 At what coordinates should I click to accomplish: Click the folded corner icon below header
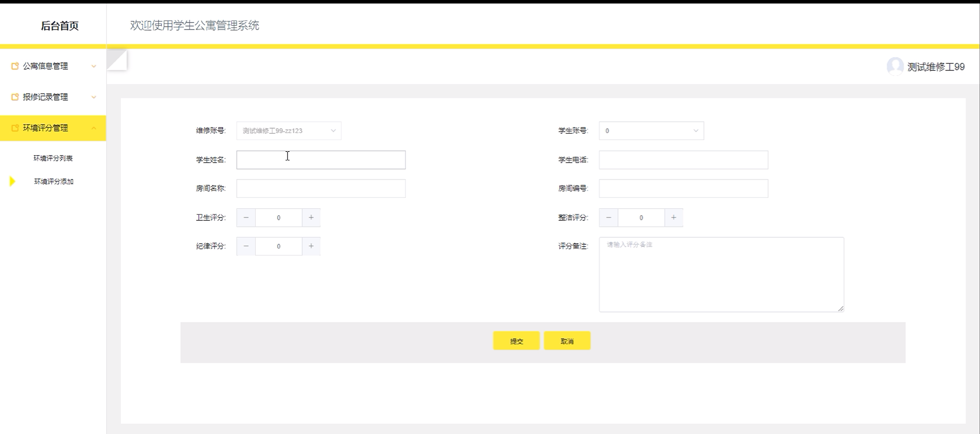click(117, 60)
